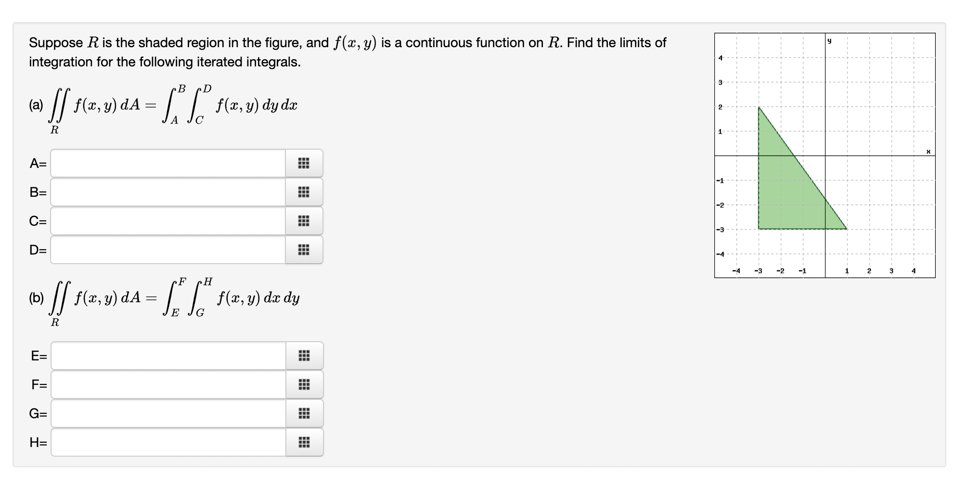Click inside the A= answer field

(168, 164)
